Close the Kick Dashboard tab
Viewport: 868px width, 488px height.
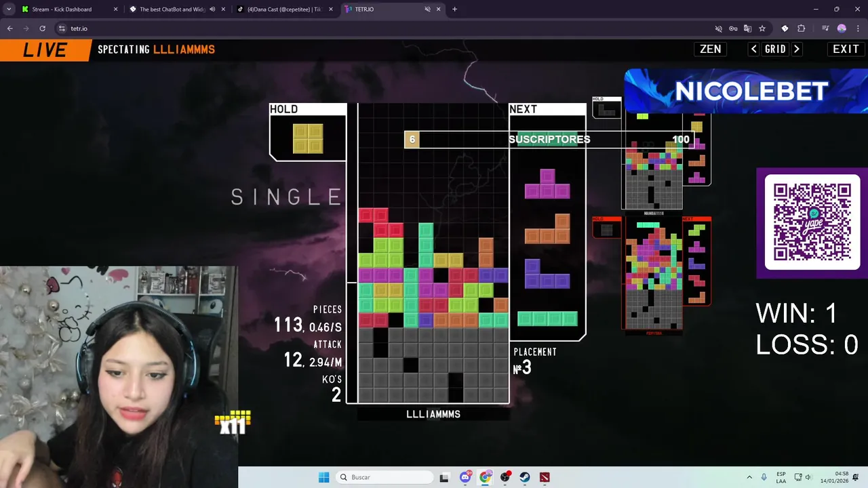tap(115, 9)
